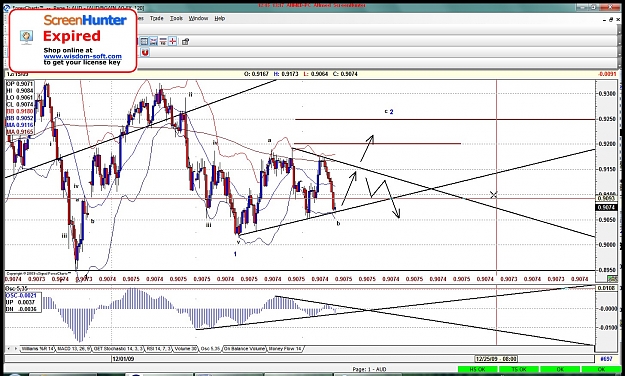The width and height of the screenshot is (625, 376).
Task: Select the red crosshair cursor tool
Action: pos(173,41)
